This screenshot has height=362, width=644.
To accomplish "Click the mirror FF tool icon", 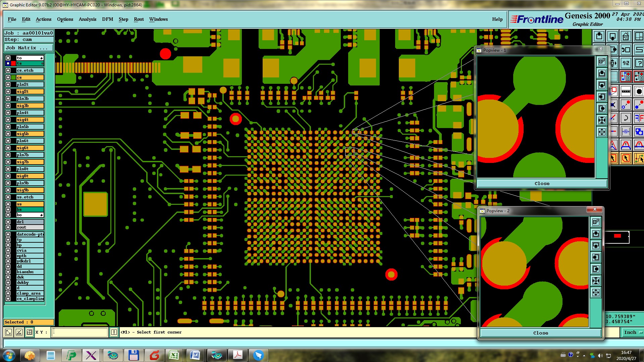I will click(639, 118).
